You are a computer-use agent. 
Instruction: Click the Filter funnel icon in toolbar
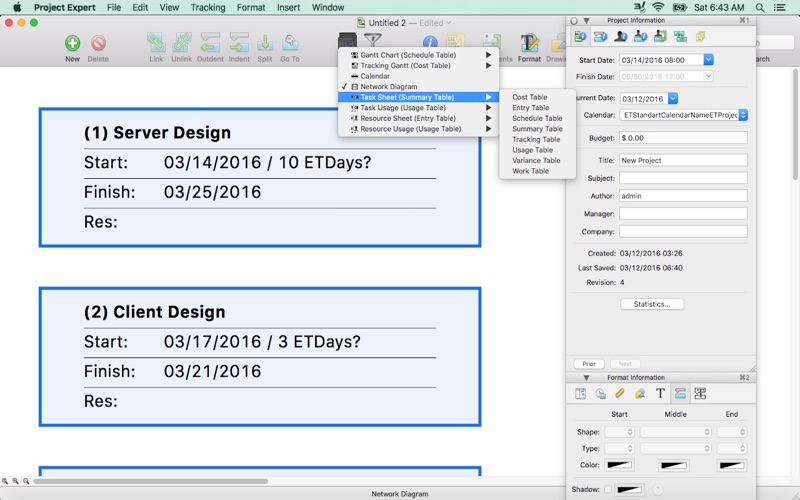click(x=372, y=40)
